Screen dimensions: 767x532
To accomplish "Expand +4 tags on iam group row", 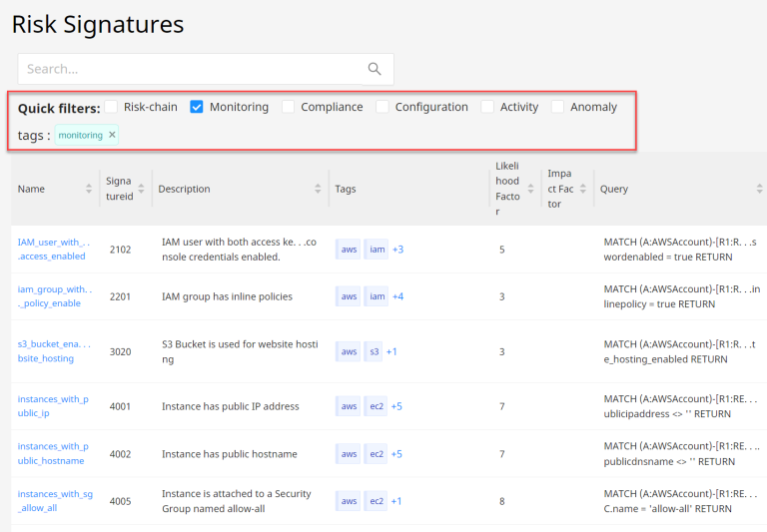I will [397, 296].
